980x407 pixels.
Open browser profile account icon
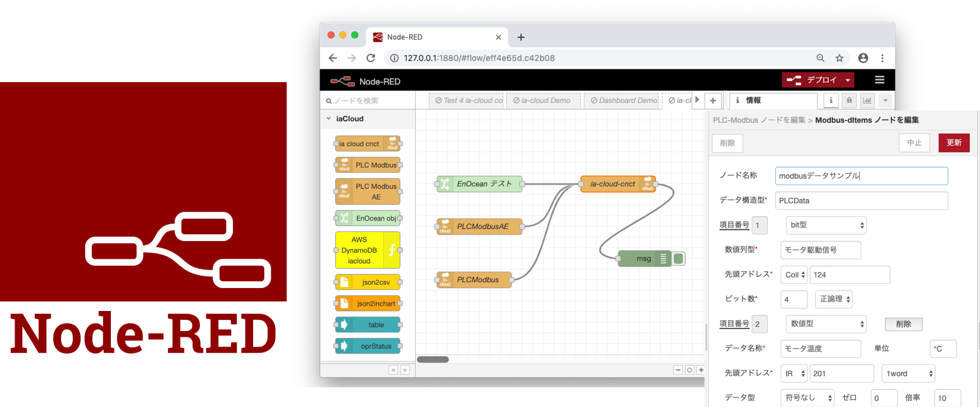coord(863,58)
